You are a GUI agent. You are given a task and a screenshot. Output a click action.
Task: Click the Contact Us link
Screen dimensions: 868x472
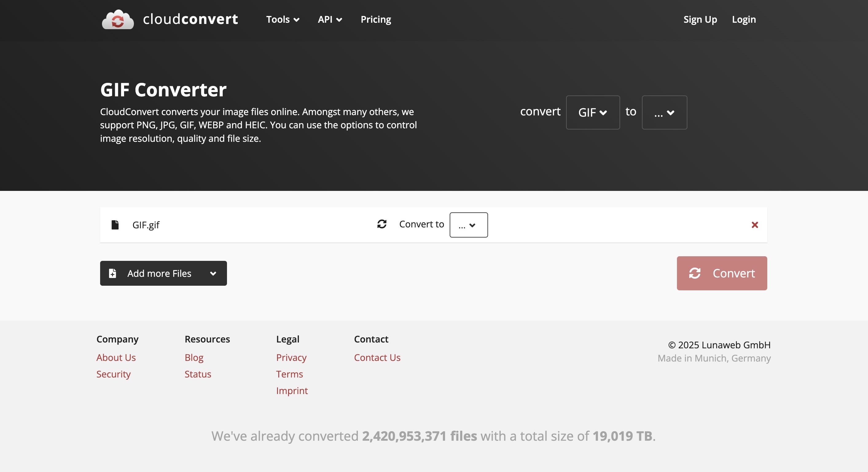377,357
